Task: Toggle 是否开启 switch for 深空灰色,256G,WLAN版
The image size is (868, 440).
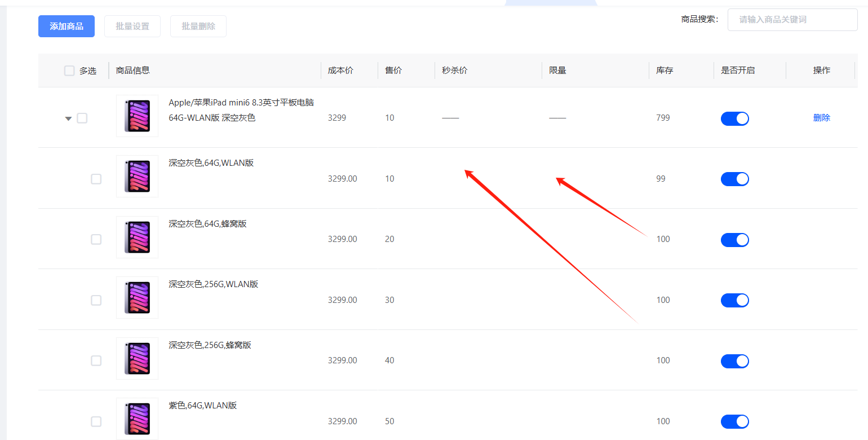Action: 735,300
